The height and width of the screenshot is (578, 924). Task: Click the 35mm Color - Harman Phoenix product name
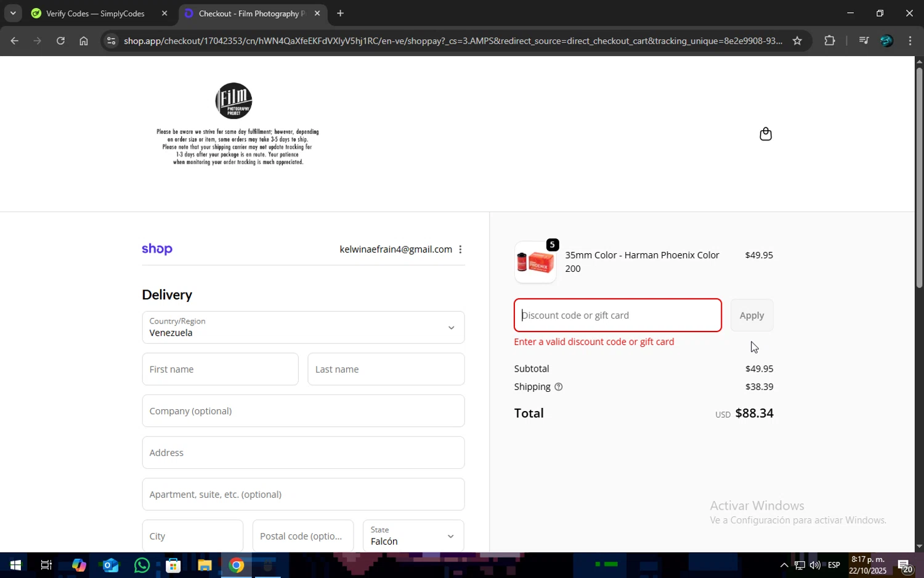pos(642,262)
